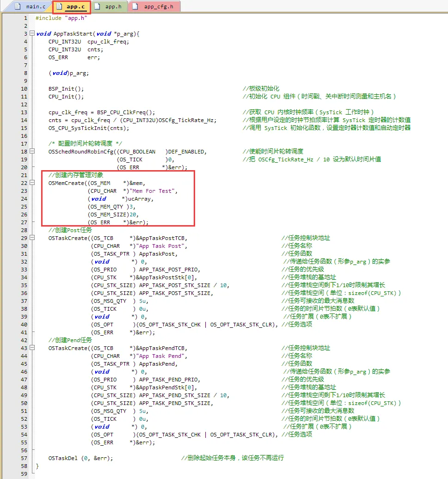The image size is (448, 479).
Task: Click the app.c tab's file icon
Action: (x=59, y=7)
